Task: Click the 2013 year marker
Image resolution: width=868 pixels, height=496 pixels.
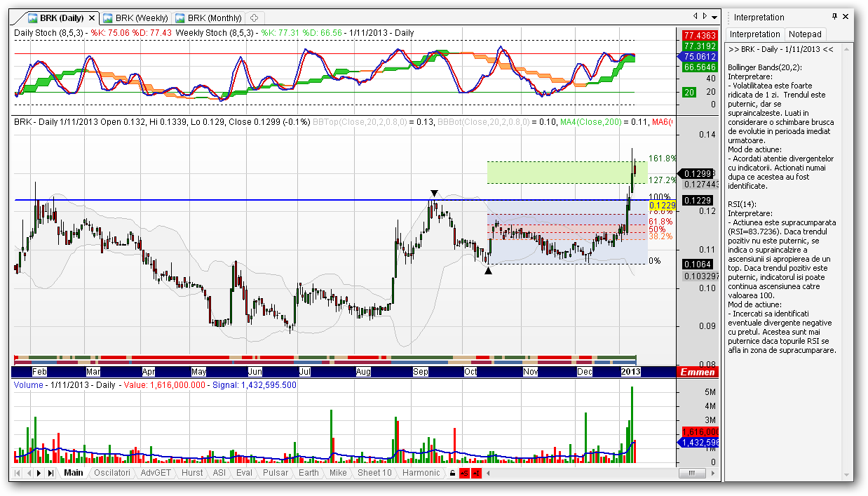Action: point(631,372)
